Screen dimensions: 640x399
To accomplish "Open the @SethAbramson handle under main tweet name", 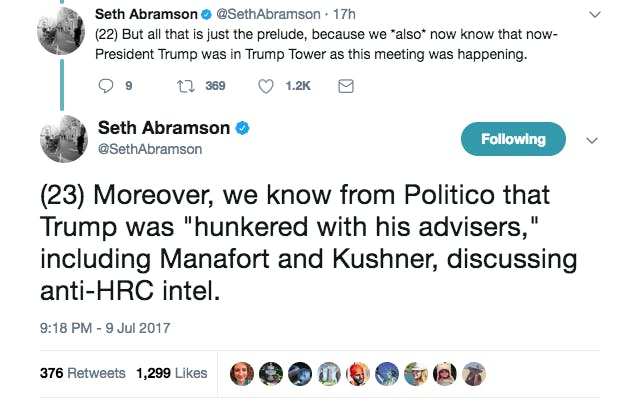I will pos(150,149).
